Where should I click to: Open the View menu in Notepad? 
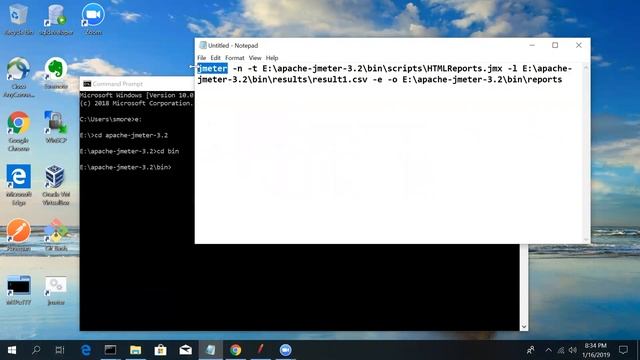[255, 58]
